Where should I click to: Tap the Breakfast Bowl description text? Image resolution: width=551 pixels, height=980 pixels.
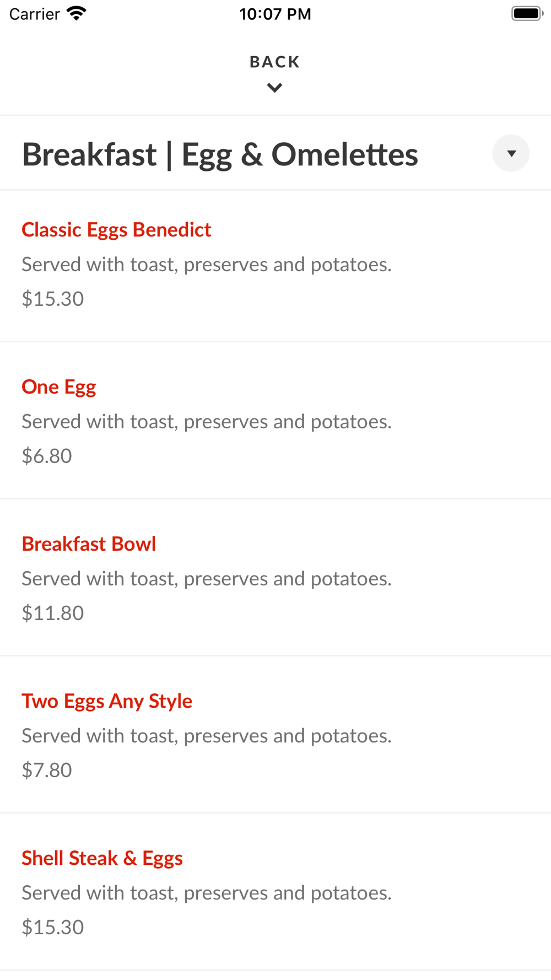[207, 579]
